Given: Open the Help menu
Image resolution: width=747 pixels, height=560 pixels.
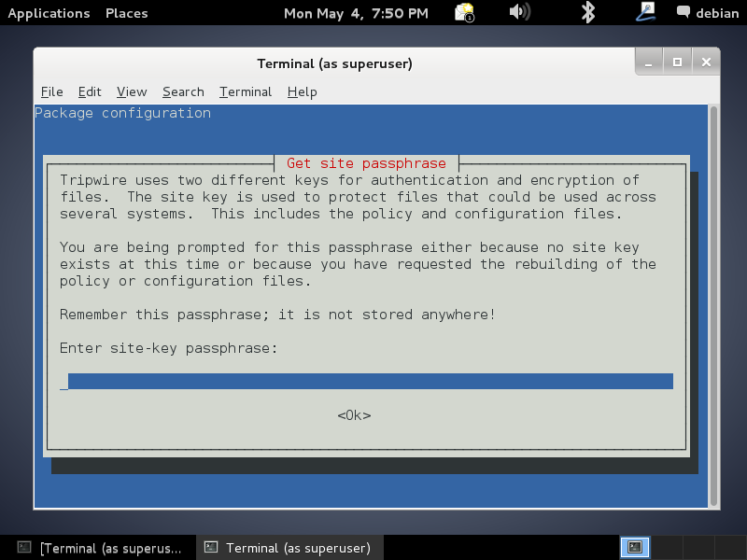Looking at the screenshot, I should (302, 91).
